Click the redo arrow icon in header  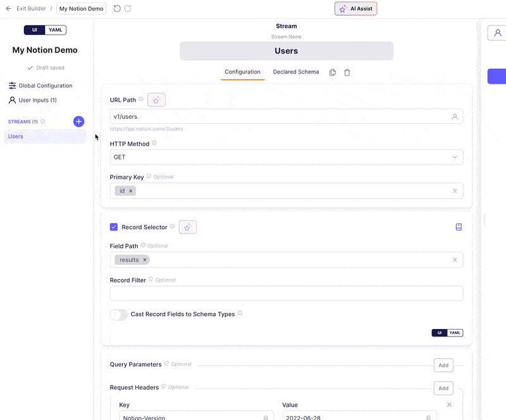[x=128, y=9]
